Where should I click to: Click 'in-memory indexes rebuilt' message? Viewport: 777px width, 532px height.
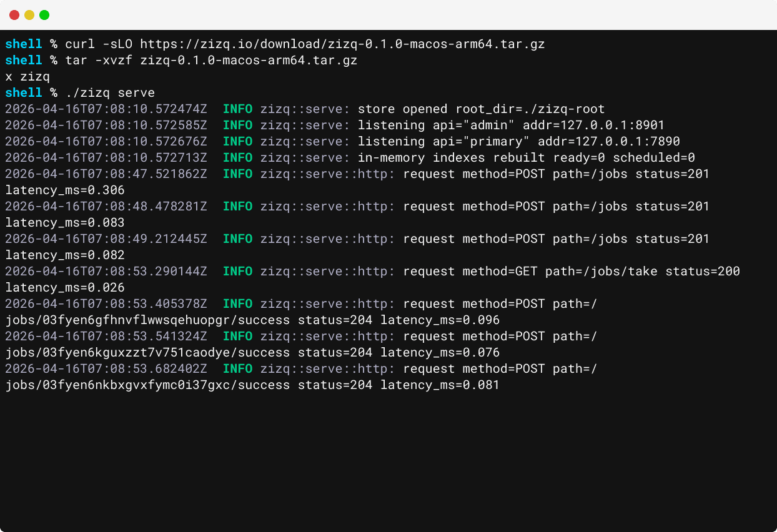pos(452,158)
